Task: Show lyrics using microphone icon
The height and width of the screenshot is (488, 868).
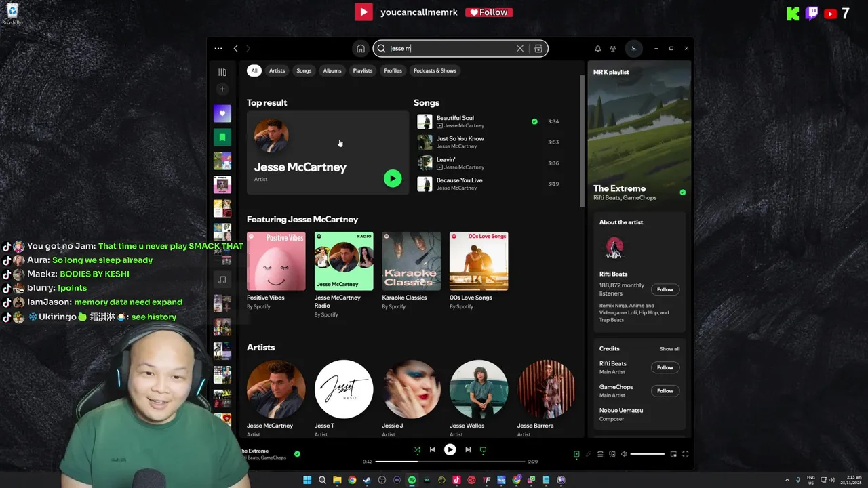Action: click(x=589, y=454)
